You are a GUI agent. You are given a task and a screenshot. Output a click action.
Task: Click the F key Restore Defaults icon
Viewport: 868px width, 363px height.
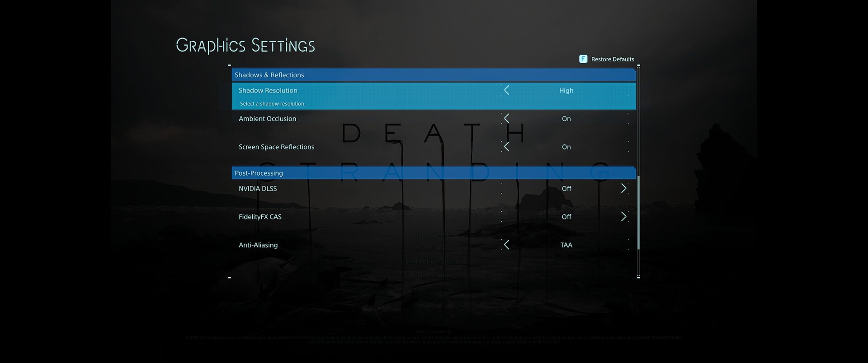[583, 59]
